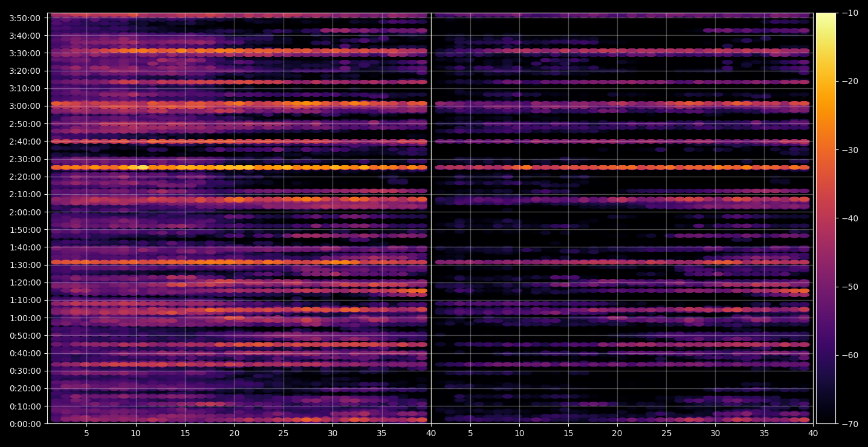Image resolution: width=868 pixels, height=447 pixels.
Task: Click the 2:30:00 y-axis time label
Action: 25,159
